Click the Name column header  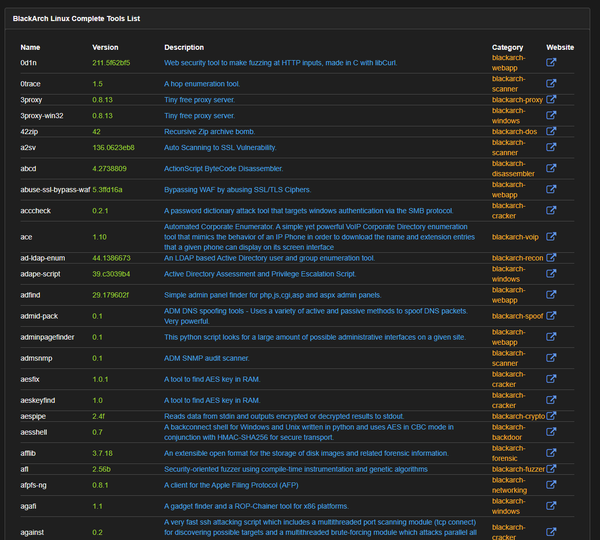click(30, 47)
